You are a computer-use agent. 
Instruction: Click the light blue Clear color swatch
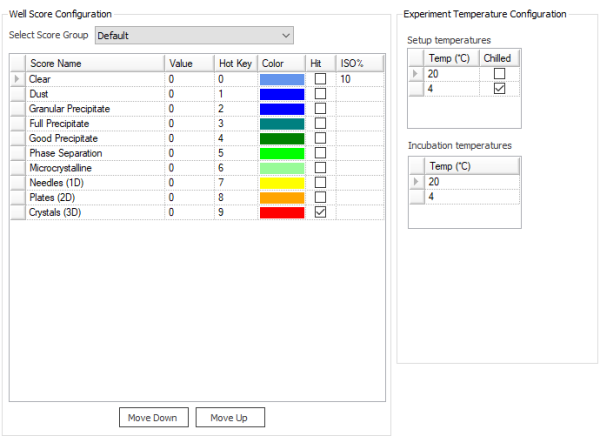coord(281,79)
